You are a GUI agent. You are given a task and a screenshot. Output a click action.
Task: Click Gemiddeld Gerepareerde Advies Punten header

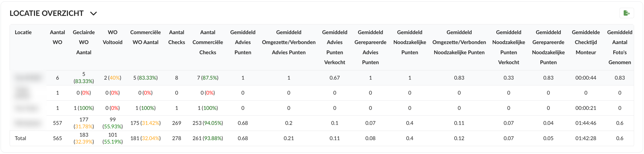click(x=370, y=47)
